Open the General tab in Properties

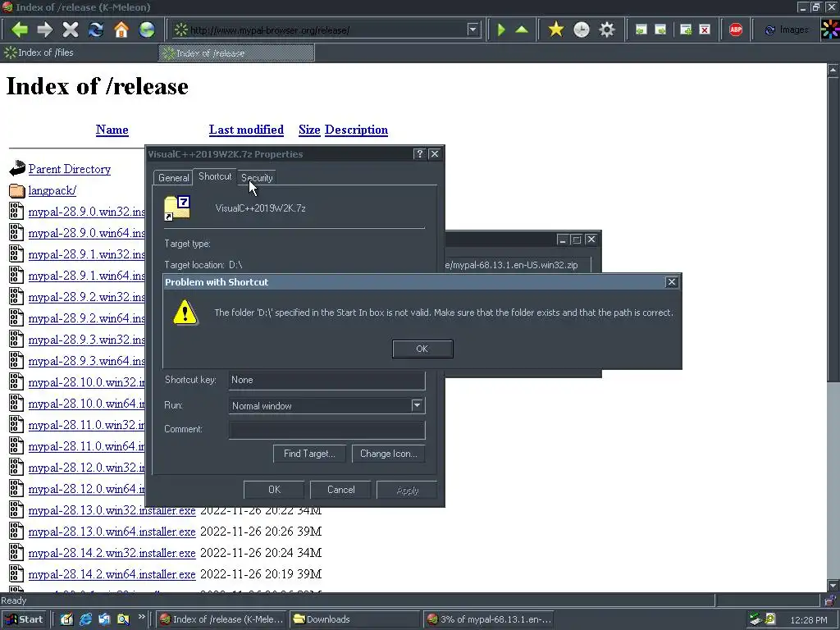173,178
